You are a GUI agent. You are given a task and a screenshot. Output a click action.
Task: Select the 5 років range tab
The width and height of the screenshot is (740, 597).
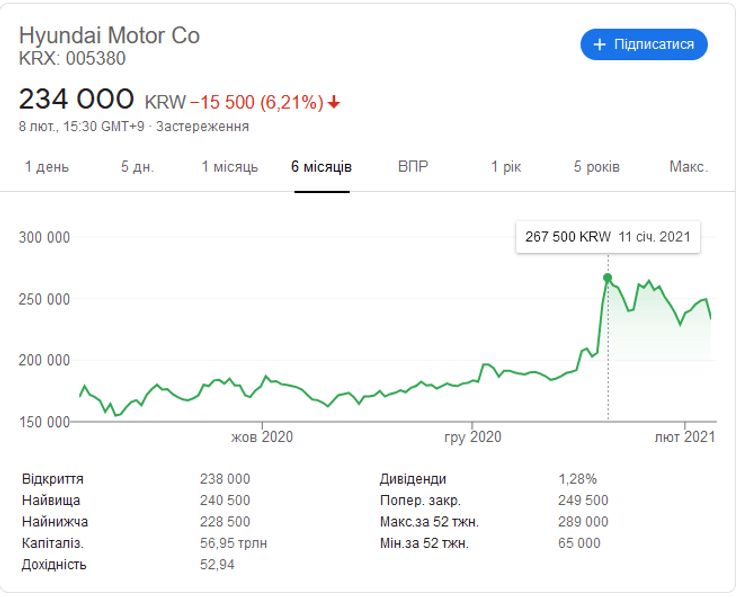coord(597,167)
